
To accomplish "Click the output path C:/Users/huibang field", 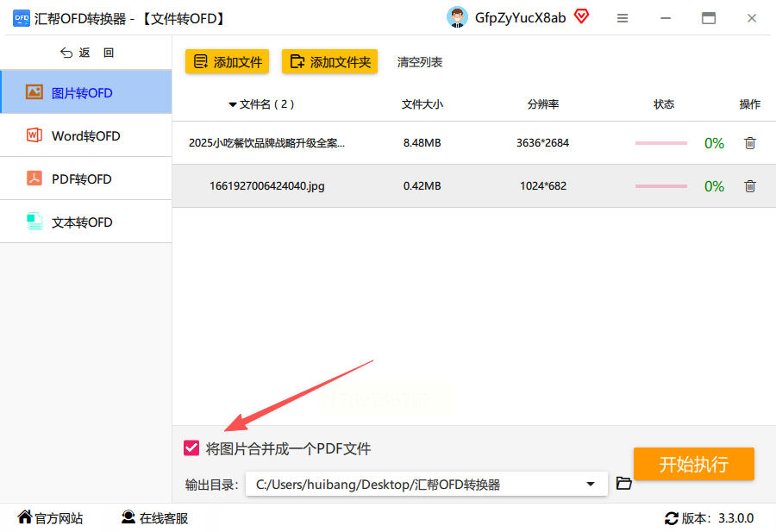I will 427,484.
